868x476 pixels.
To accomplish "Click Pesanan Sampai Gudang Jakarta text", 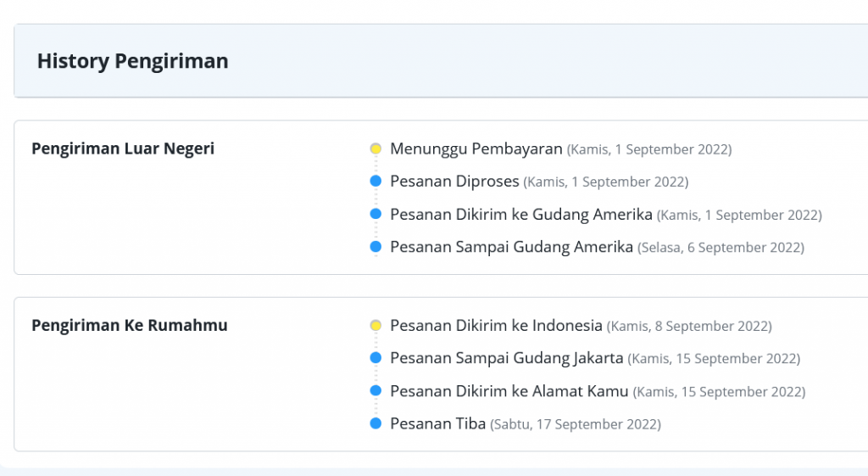I will (506, 358).
